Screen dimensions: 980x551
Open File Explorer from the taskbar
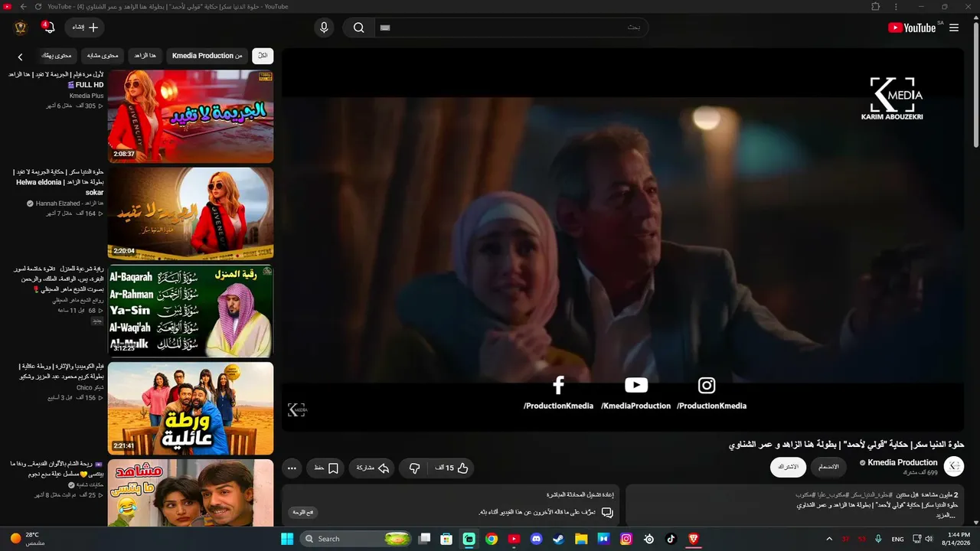pyautogui.click(x=581, y=539)
